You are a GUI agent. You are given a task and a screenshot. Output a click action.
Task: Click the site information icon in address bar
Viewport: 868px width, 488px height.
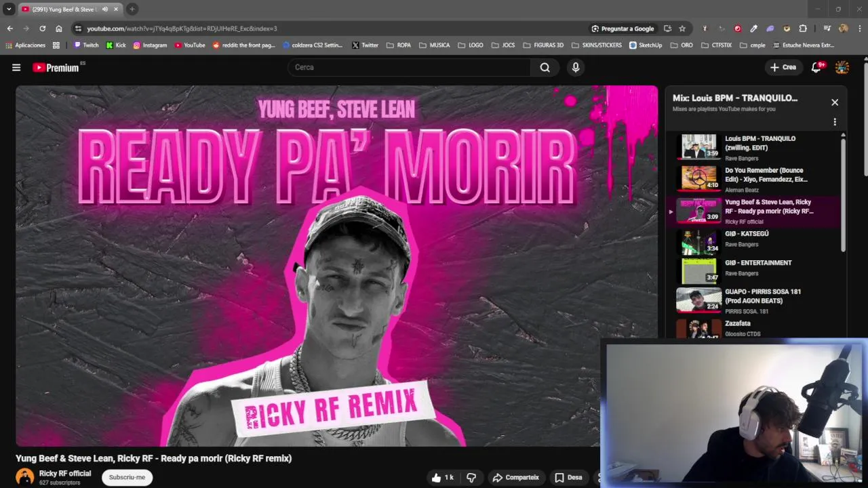click(79, 28)
